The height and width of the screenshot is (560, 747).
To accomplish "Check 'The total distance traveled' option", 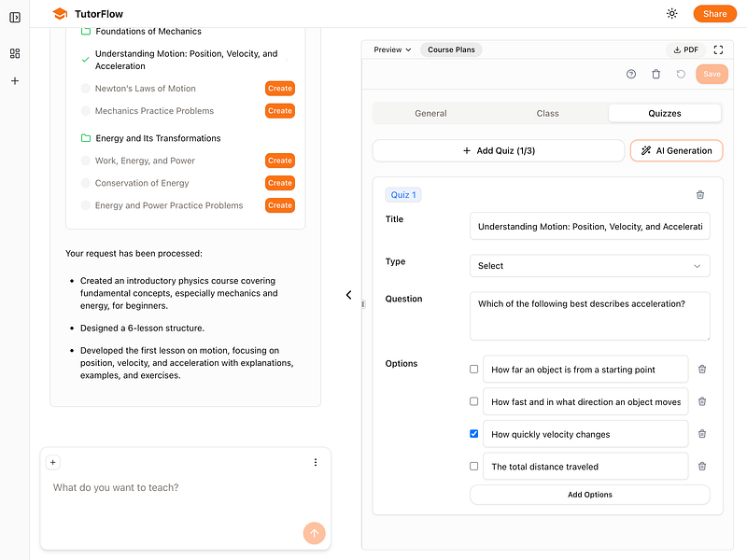I will pos(473,466).
